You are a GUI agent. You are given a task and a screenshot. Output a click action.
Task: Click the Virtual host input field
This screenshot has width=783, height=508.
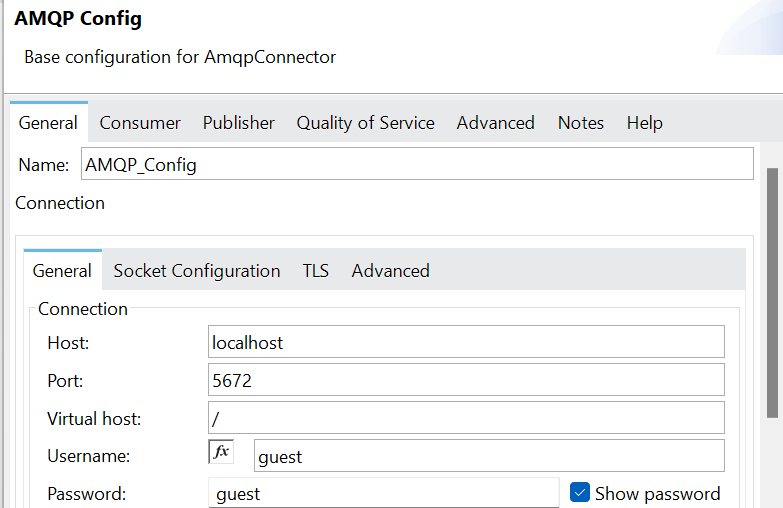(x=466, y=418)
